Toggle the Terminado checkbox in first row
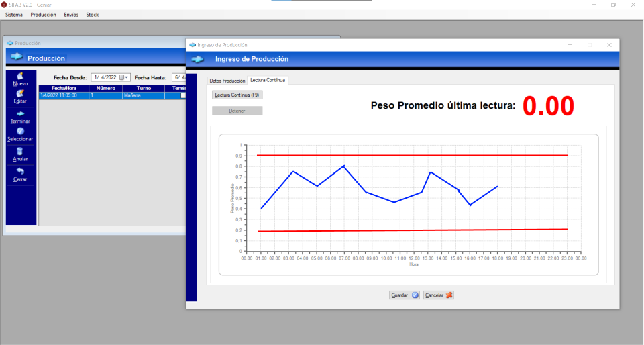The image size is (644, 345). 183,95
